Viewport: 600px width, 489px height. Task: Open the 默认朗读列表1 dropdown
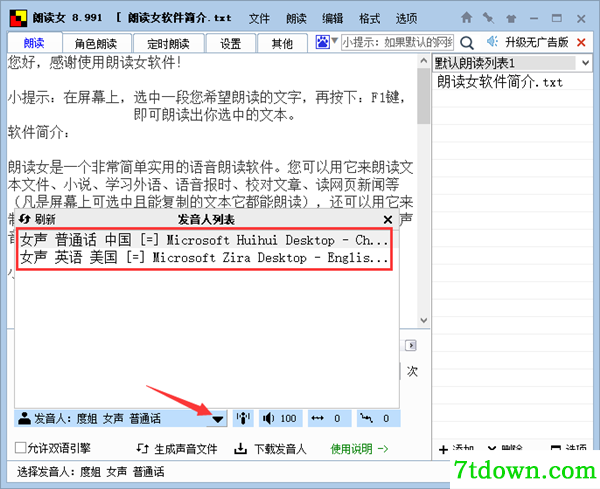(585, 63)
